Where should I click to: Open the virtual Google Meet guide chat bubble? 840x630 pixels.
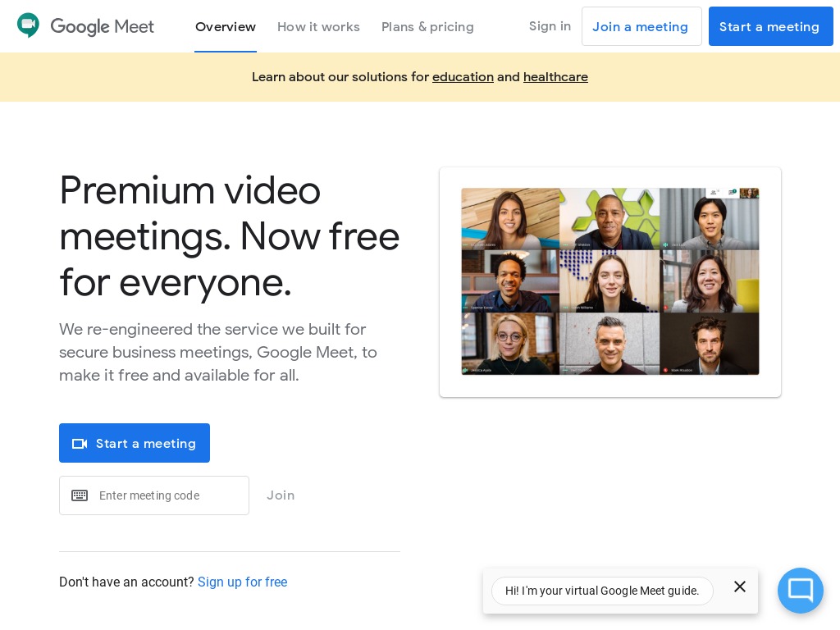point(801,591)
